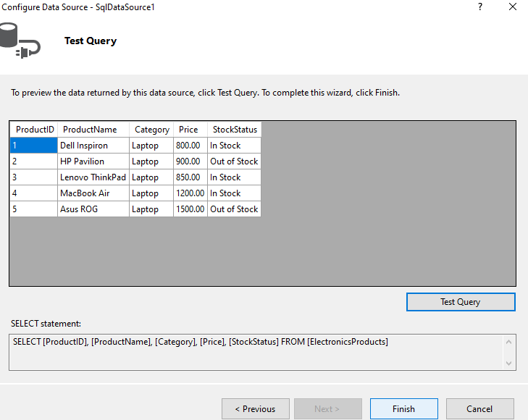Click the SELECT statement scroll down arrow
528x420 pixels.
pyautogui.click(x=508, y=364)
